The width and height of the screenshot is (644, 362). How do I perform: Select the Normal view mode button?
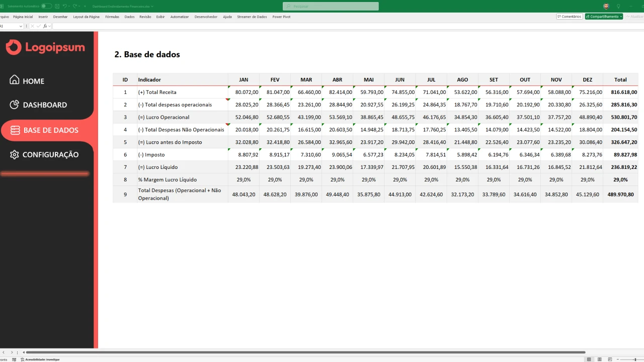click(x=589, y=359)
